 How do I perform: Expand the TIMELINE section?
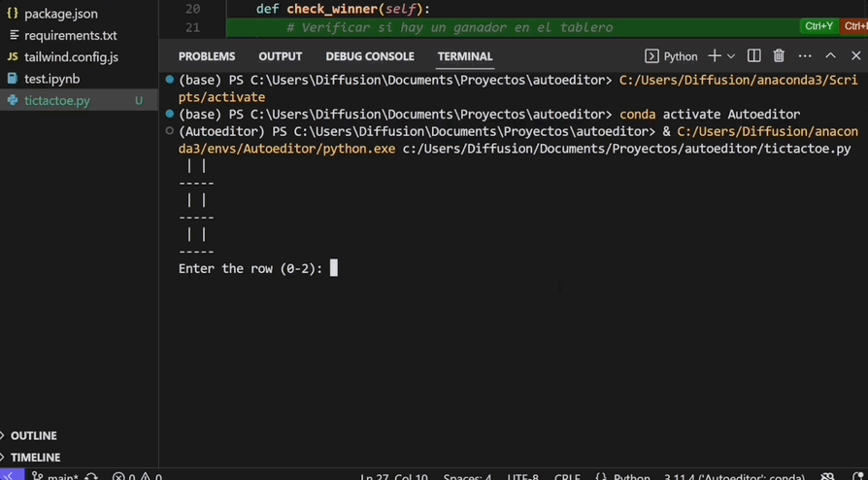pyautogui.click(x=35, y=457)
